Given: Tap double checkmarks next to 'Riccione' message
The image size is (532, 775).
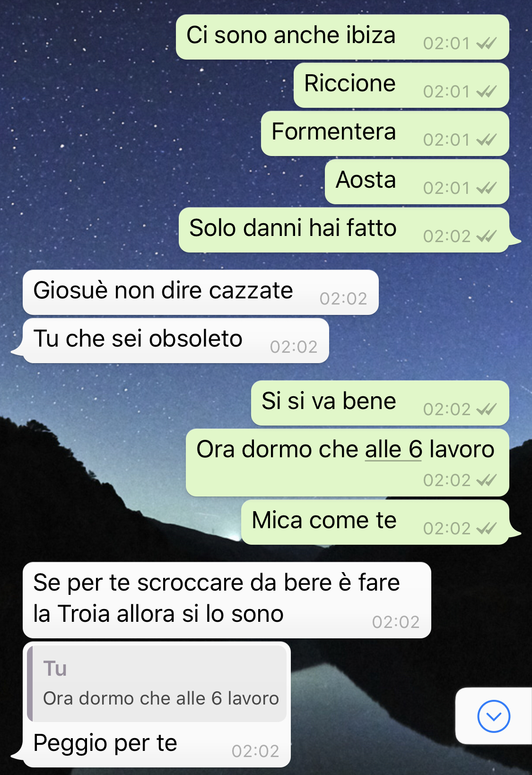Looking at the screenshot, I should (486, 92).
